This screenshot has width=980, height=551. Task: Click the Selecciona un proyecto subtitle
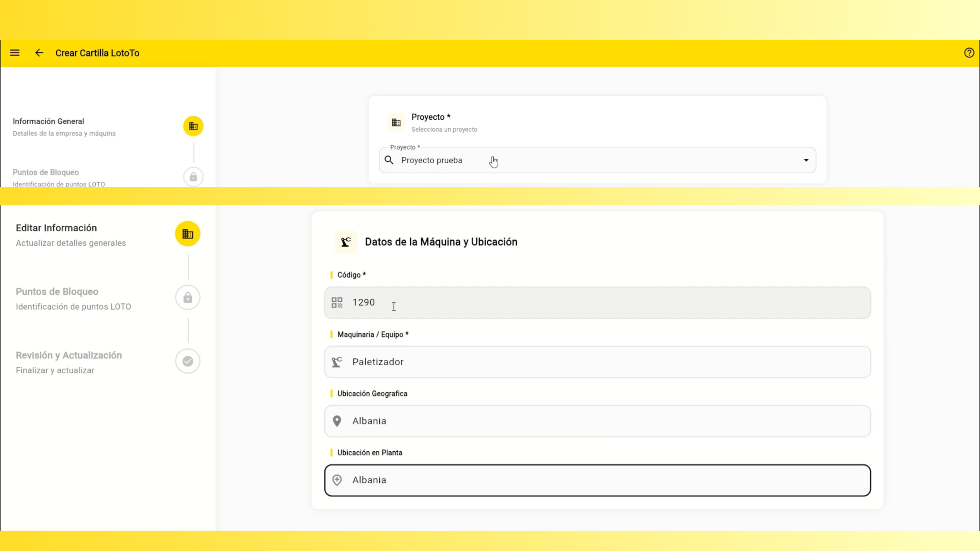[x=444, y=129]
